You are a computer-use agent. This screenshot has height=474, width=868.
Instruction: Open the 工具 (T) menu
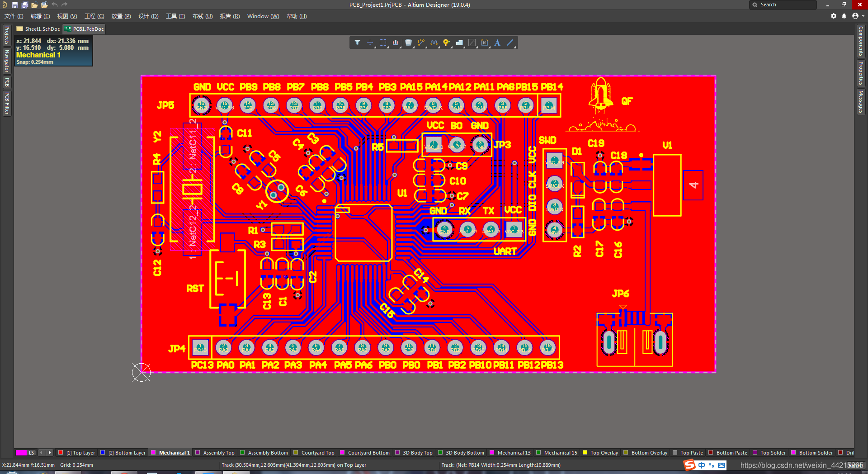click(175, 16)
